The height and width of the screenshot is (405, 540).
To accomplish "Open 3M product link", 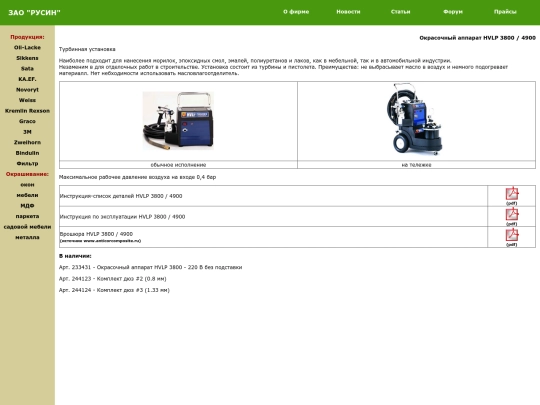I will click(27, 132).
